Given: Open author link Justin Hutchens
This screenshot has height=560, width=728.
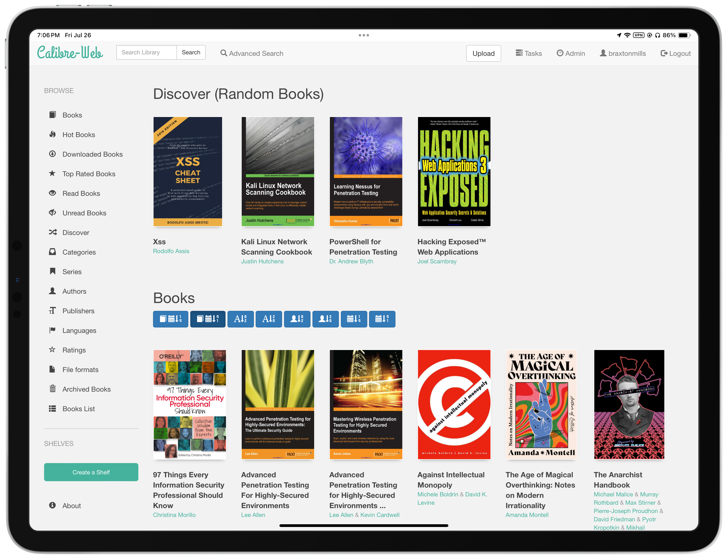Looking at the screenshot, I should click(x=262, y=261).
